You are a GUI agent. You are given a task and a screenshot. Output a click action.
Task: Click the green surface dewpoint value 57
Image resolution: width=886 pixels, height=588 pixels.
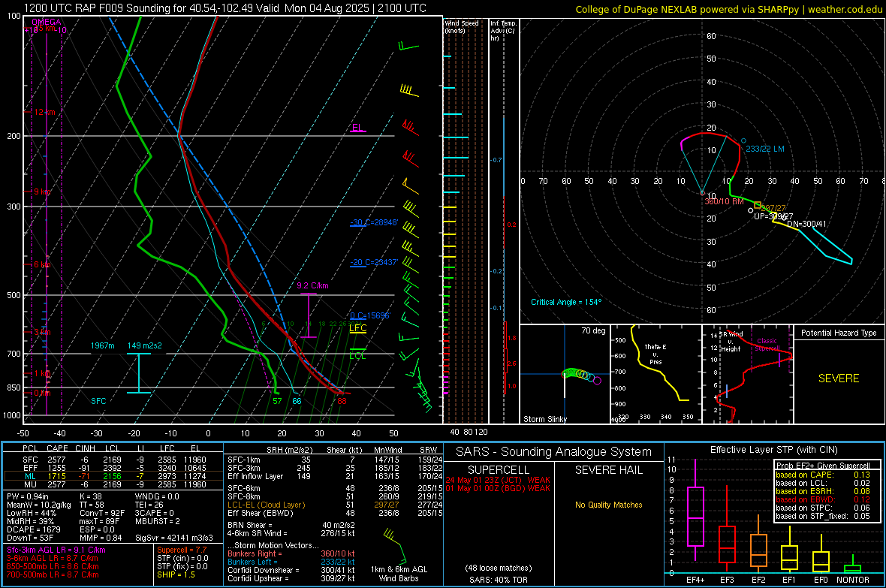pos(277,401)
